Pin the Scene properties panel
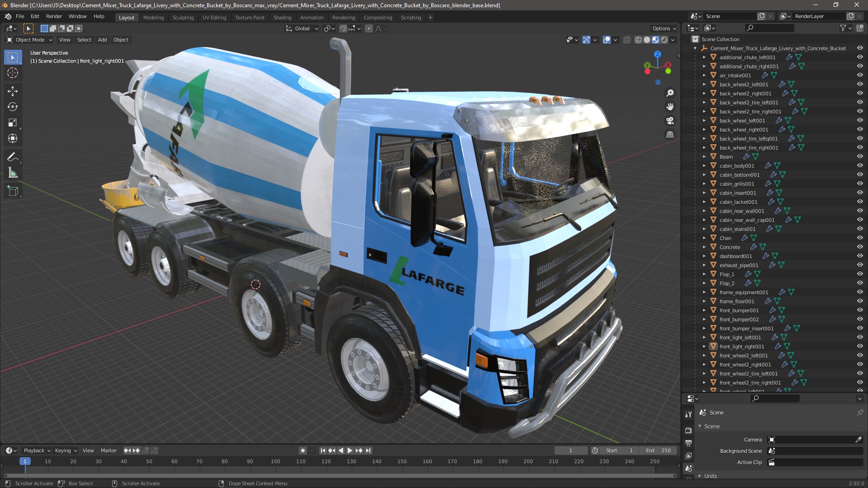This screenshot has width=868, height=488. point(860,413)
